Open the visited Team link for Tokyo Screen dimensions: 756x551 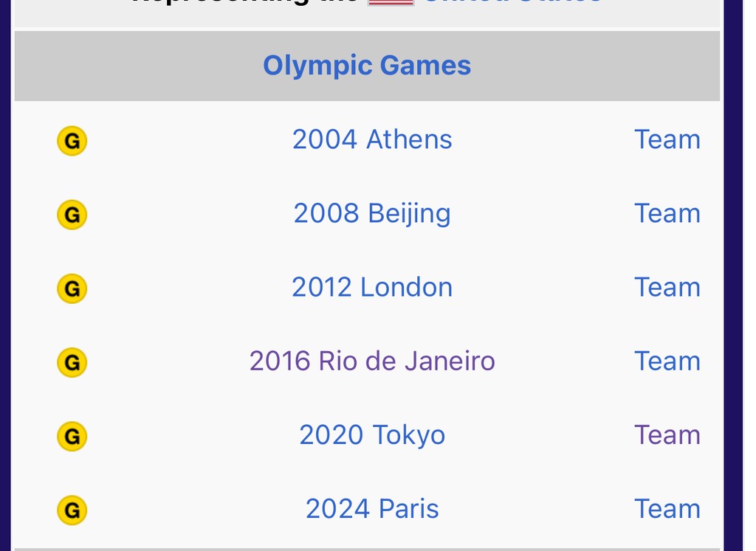pyautogui.click(x=667, y=434)
